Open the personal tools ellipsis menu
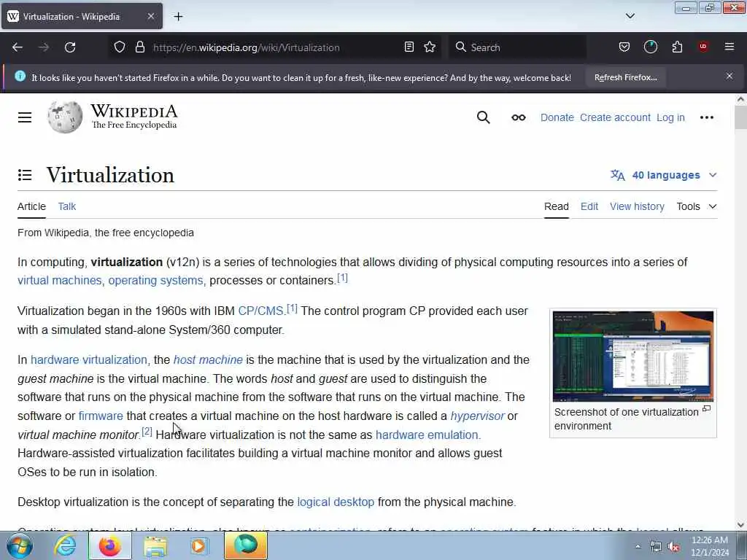The image size is (747, 560). (x=706, y=117)
